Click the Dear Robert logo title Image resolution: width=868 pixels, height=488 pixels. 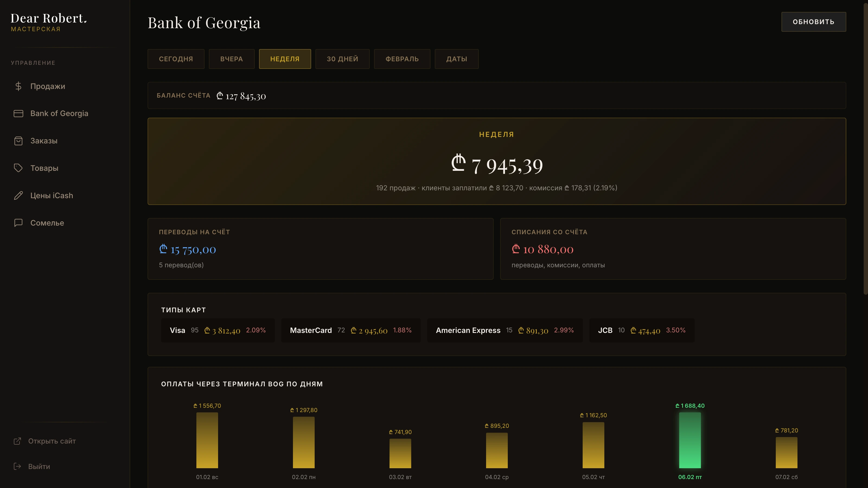49,18
